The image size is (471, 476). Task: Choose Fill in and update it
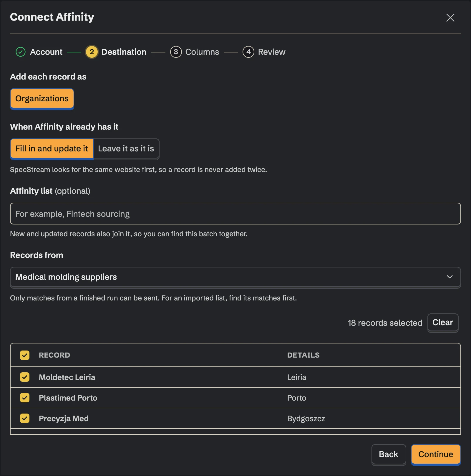(x=52, y=149)
